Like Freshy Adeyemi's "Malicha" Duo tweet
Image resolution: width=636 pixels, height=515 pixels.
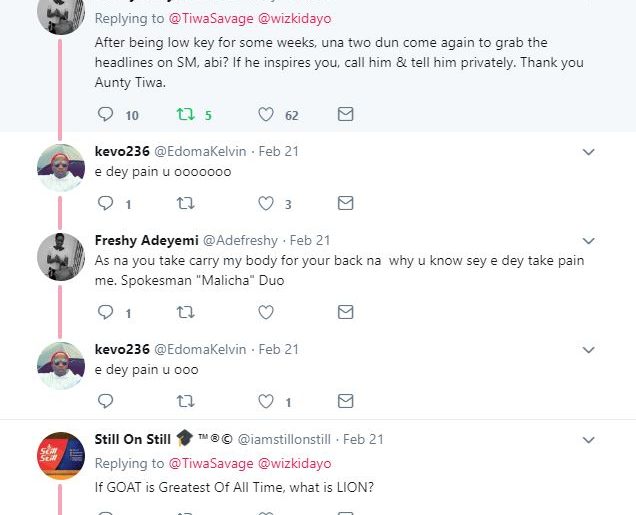[x=266, y=313]
